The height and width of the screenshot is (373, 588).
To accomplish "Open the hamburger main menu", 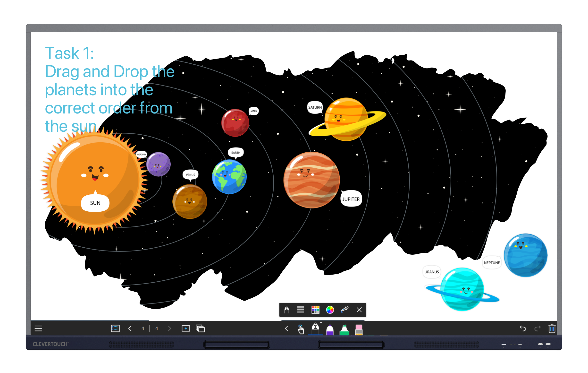I will click(x=38, y=328).
